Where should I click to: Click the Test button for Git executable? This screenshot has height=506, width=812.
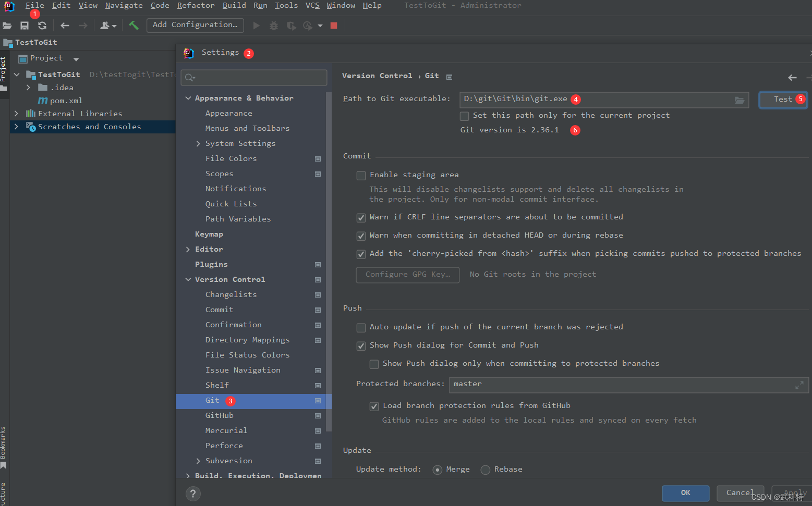click(783, 100)
